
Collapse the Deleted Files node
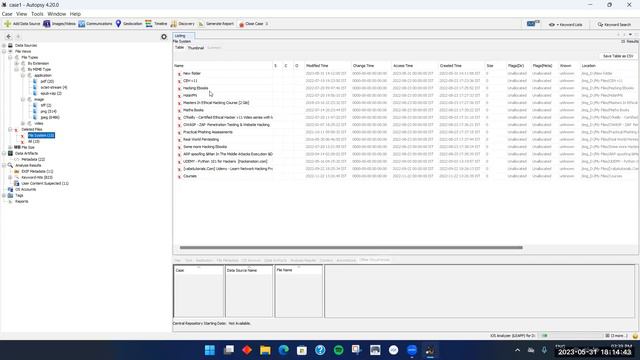click(10, 129)
